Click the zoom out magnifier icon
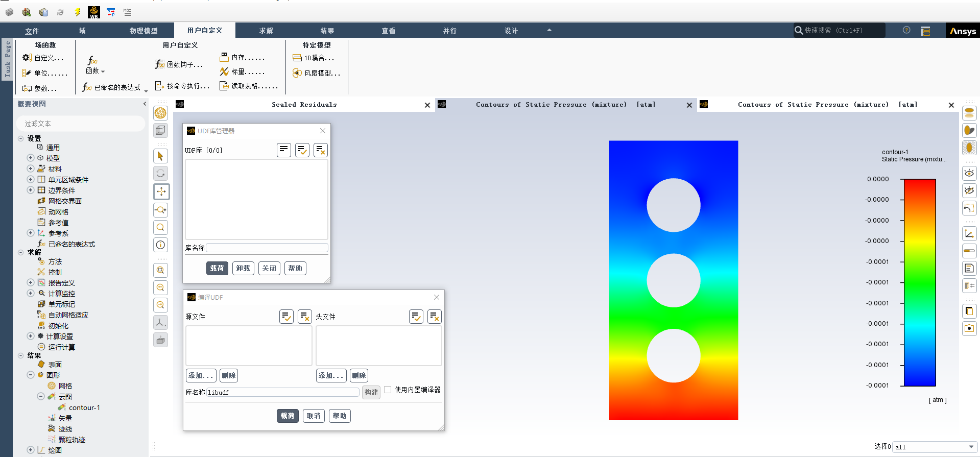The image size is (980, 457). click(161, 305)
